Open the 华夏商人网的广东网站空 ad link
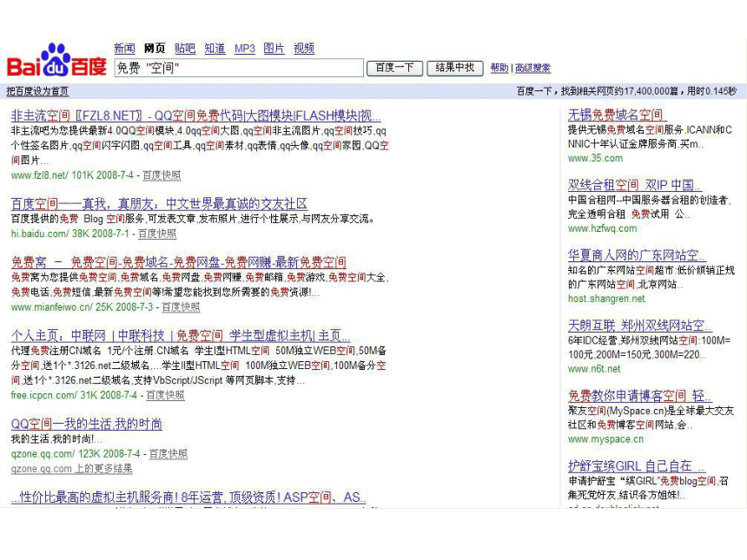 637,254
